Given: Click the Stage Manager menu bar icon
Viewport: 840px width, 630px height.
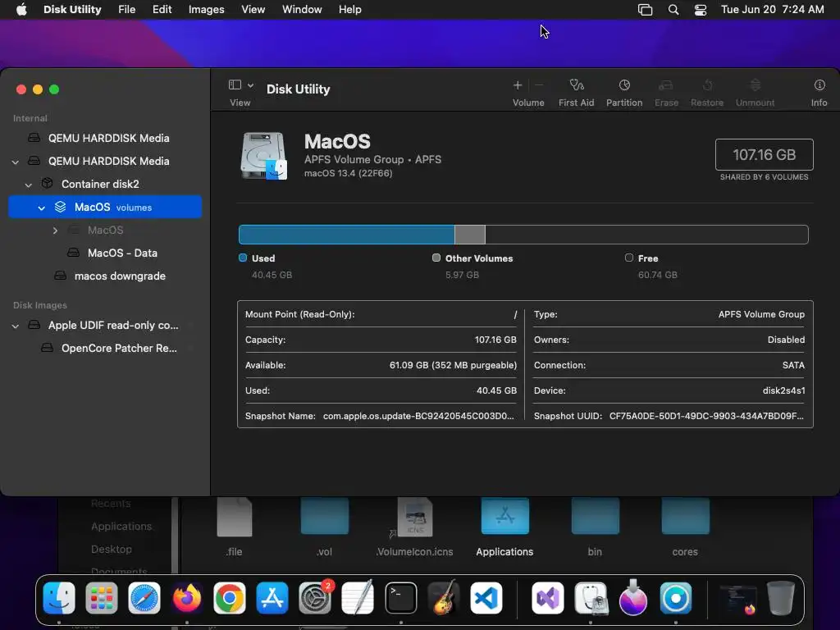Looking at the screenshot, I should [645, 10].
